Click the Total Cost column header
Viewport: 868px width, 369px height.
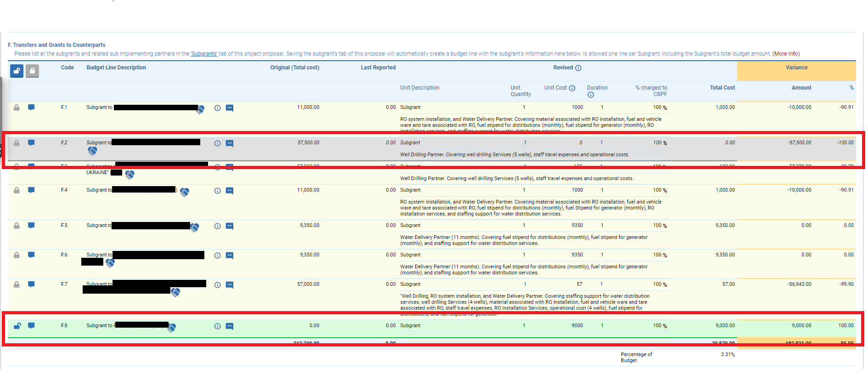(722, 88)
